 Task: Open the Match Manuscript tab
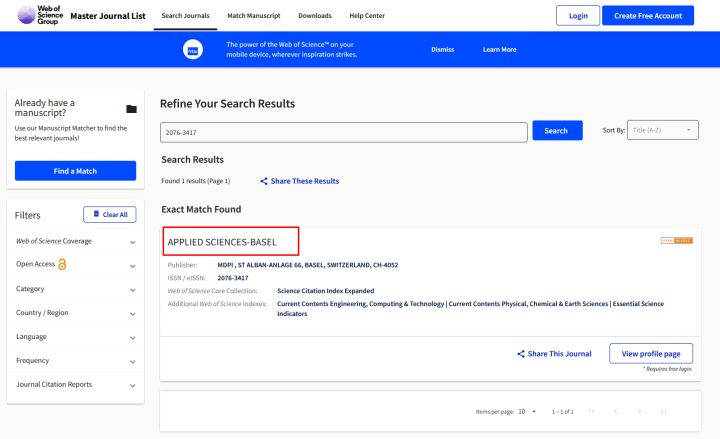[254, 16]
